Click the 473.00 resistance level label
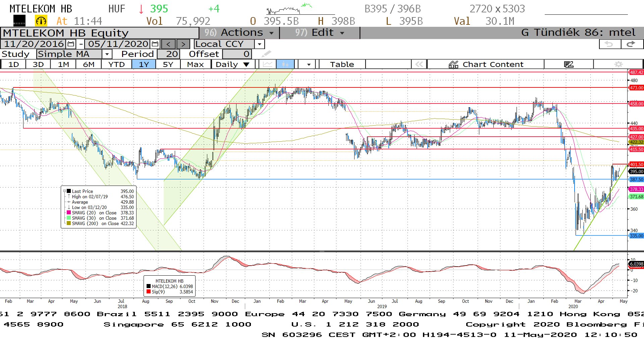Viewport: 644px width, 348px height. [x=636, y=88]
